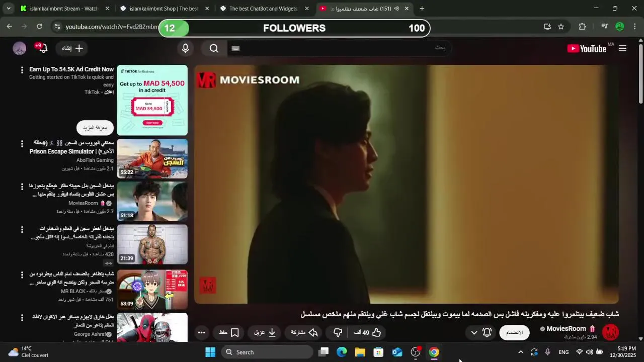
Task: Click the save (حفظ) bookmark button
Action: pyautogui.click(x=229, y=332)
